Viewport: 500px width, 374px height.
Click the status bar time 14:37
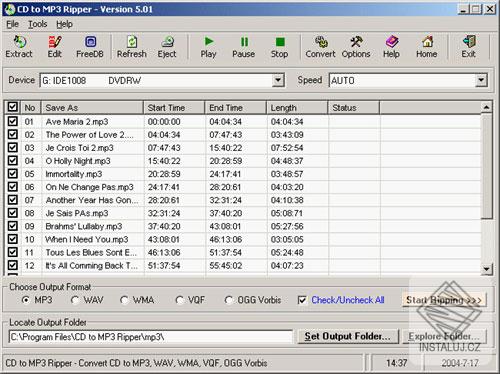coord(397,363)
